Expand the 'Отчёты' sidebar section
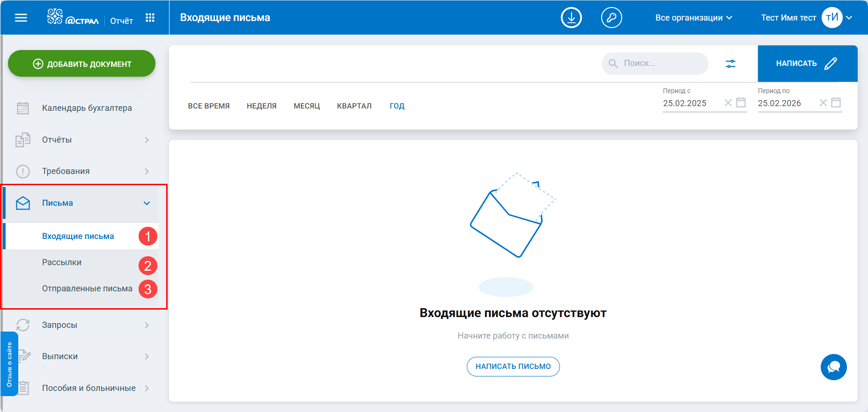Screen dimensions: 868x412 [147, 140]
